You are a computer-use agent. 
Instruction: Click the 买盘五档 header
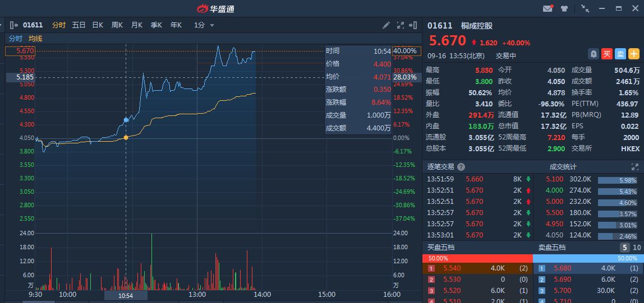point(441,248)
